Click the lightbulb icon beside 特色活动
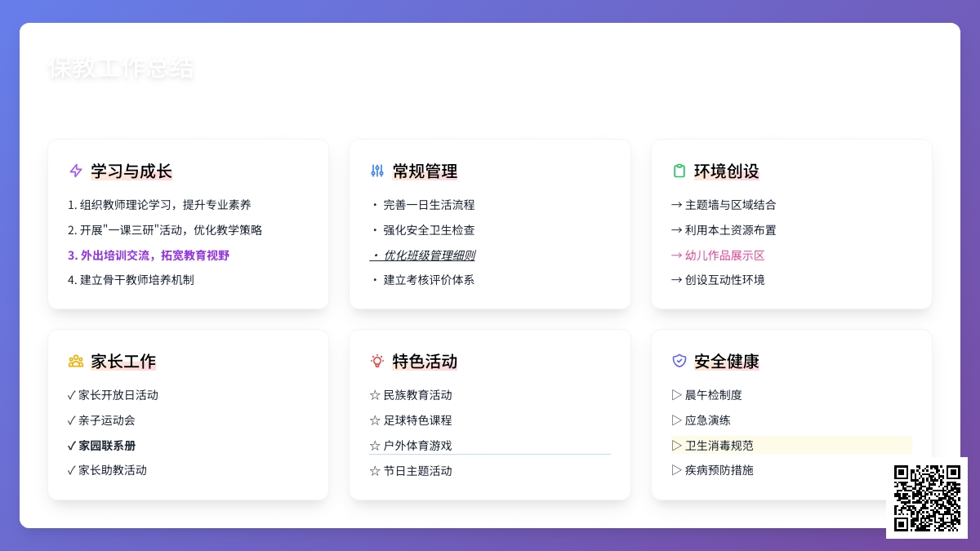Viewport: 980px width, 551px height. tap(377, 361)
